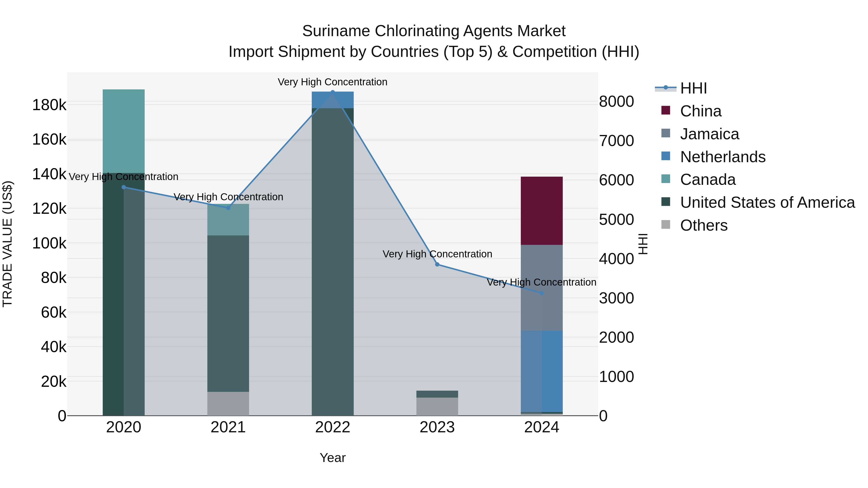Toggle the Jamaica legend entry
The image size is (868, 488).
click(700, 134)
